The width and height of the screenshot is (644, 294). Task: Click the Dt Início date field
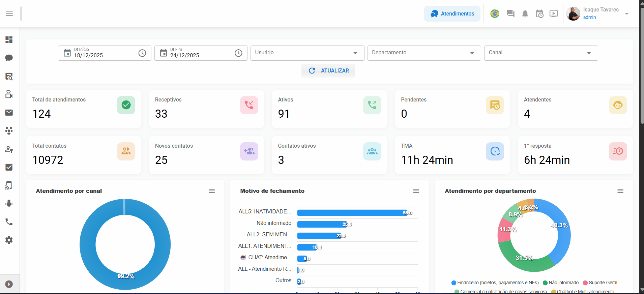tap(101, 53)
